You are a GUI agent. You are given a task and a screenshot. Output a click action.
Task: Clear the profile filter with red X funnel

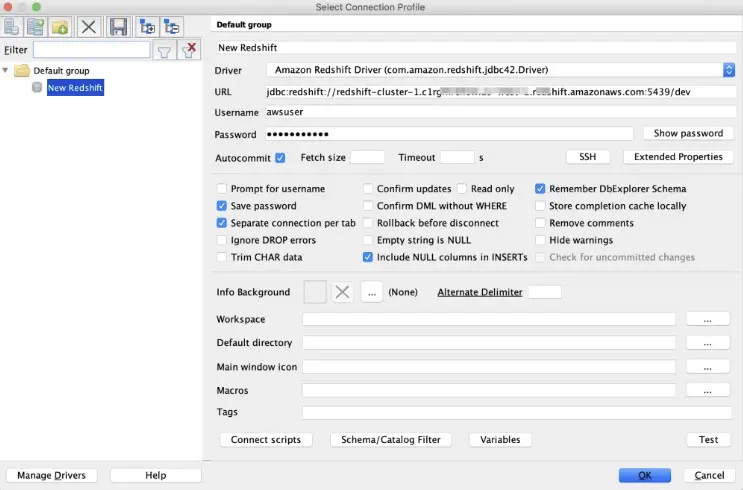pos(189,50)
